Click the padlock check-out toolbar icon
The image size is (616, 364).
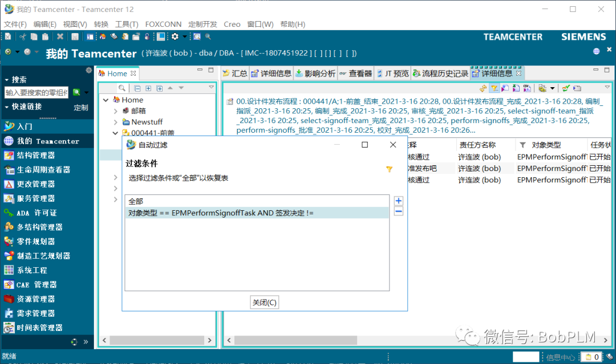[147, 36]
